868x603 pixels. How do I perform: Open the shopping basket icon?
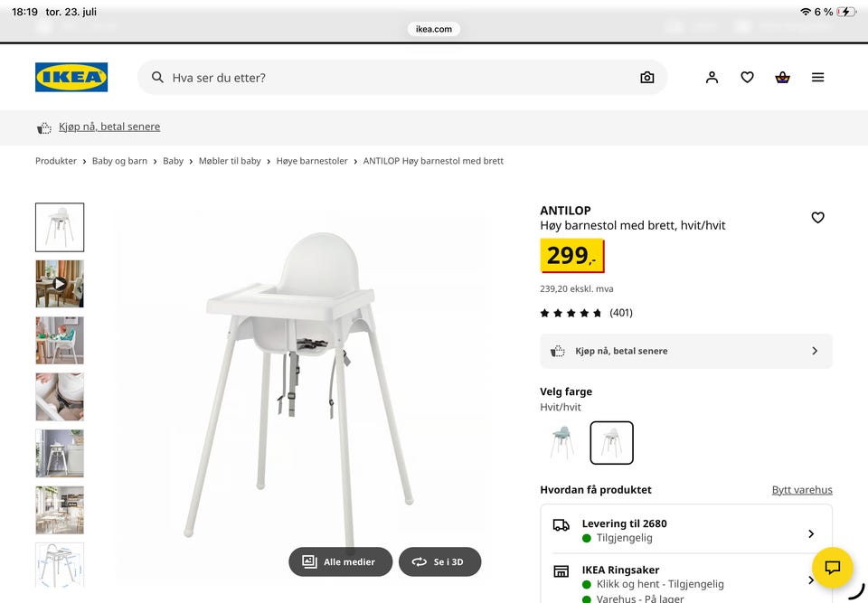point(782,78)
